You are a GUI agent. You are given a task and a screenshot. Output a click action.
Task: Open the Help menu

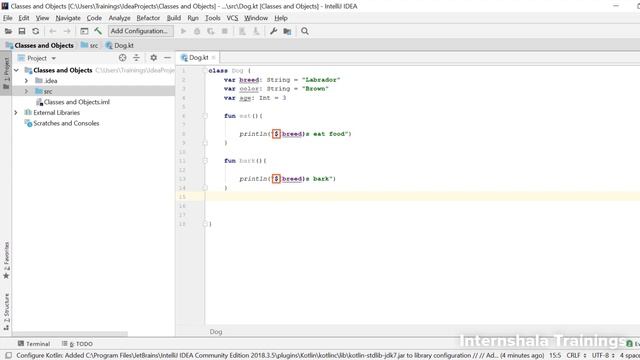point(281,18)
